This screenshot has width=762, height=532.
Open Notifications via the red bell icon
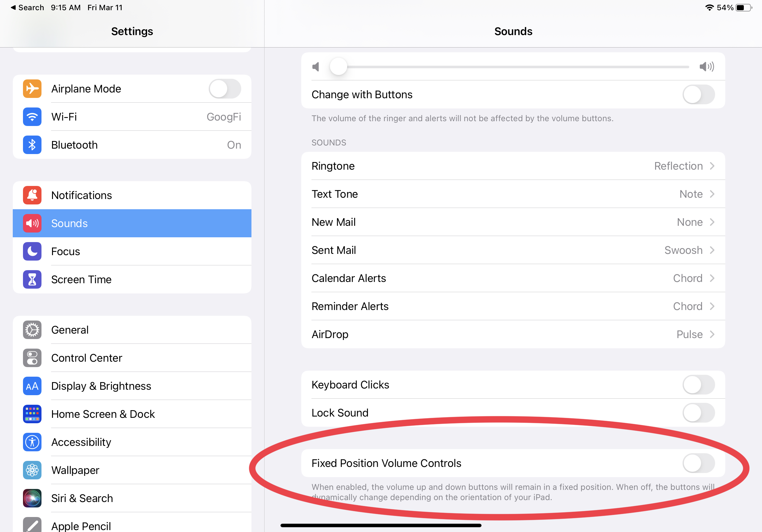[x=32, y=195]
